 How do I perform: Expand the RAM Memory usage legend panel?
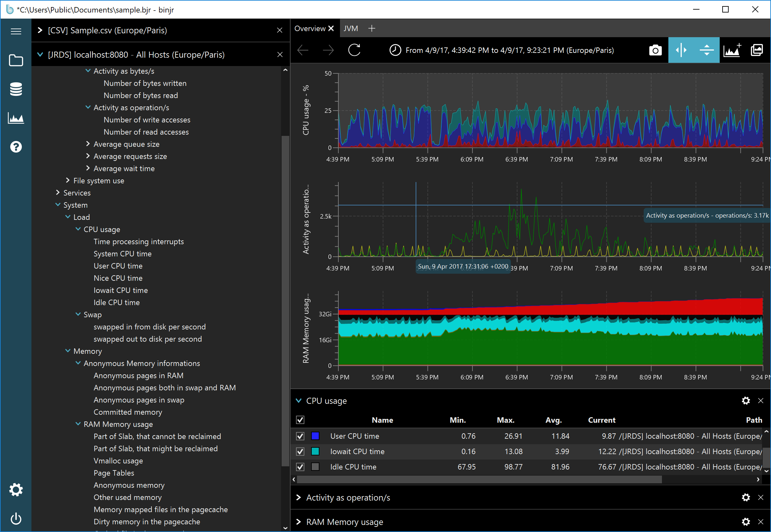point(299,522)
